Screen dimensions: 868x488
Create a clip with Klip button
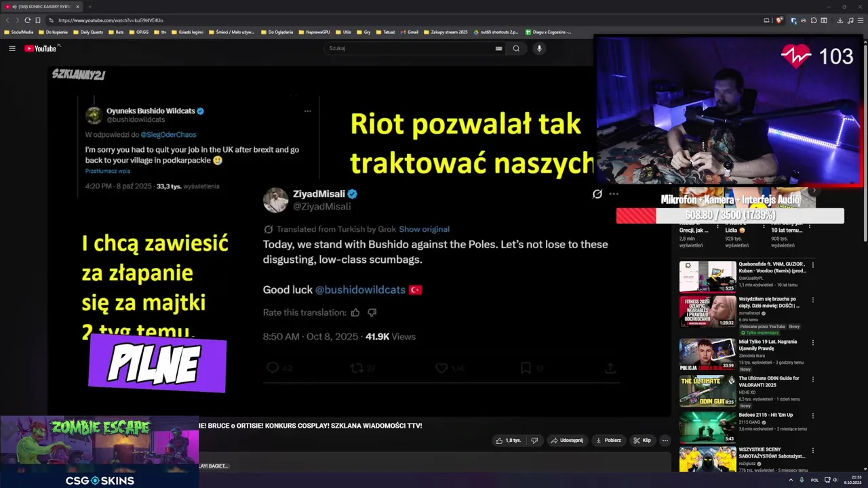(642, 441)
